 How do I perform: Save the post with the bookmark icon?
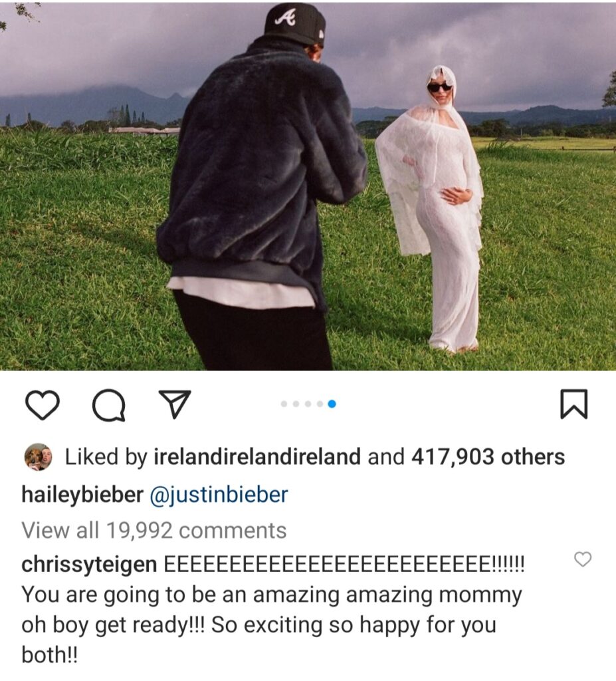tap(573, 404)
